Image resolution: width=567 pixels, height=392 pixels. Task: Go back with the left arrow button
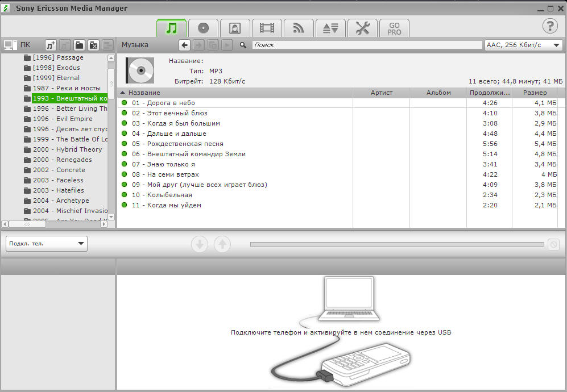point(184,45)
